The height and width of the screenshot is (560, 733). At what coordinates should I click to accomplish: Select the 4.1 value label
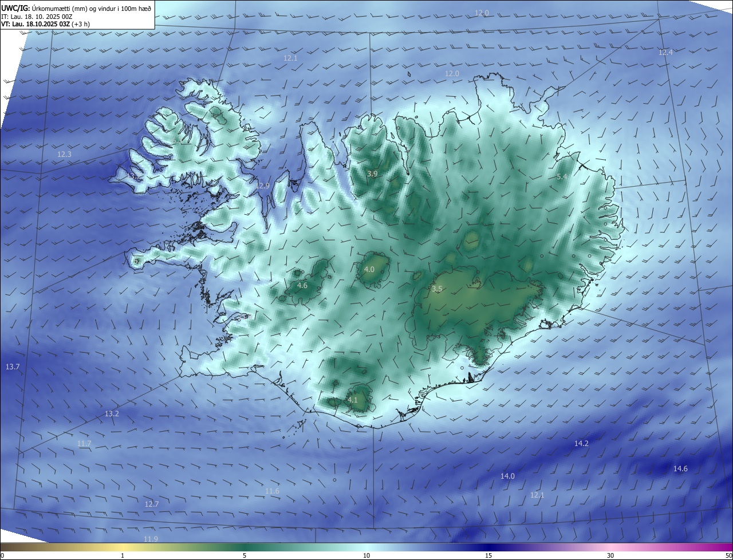tap(353, 400)
